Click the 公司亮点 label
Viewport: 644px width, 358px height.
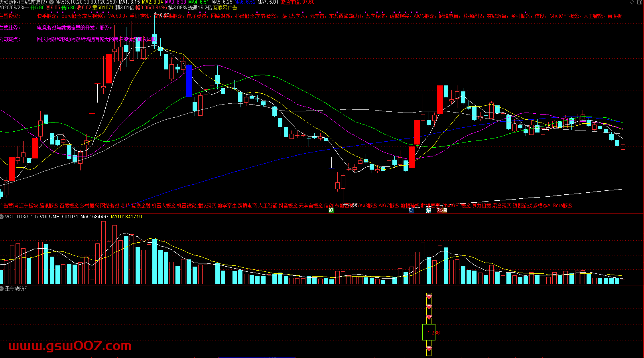coord(10,39)
